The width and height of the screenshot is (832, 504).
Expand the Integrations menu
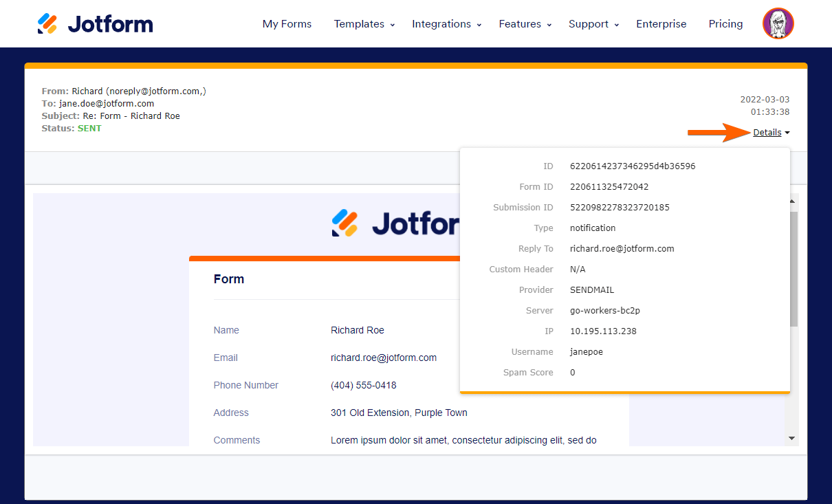447,24
